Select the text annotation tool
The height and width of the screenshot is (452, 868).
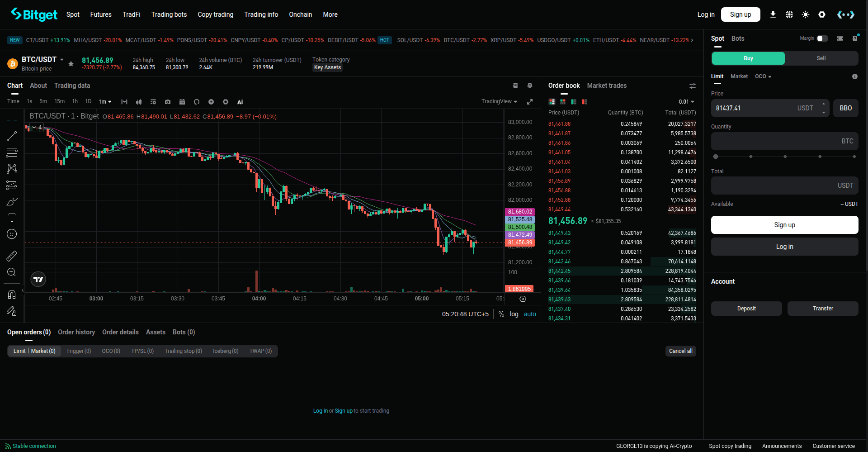coord(12,218)
